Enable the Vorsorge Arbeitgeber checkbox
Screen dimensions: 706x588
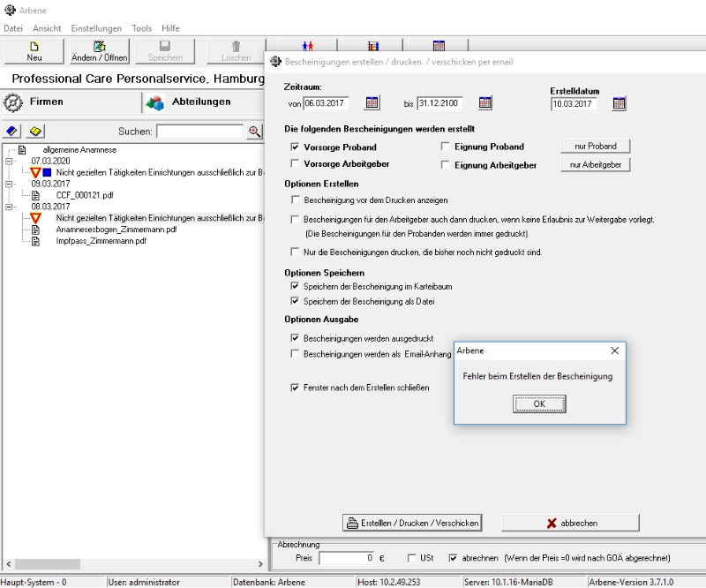coord(296,164)
